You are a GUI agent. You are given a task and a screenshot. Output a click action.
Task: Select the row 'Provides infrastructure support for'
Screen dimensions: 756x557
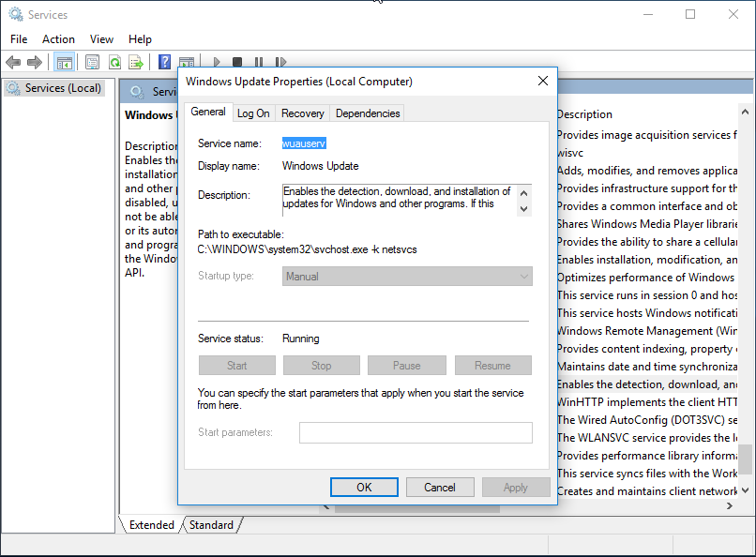pyautogui.click(x=647, y=188)
